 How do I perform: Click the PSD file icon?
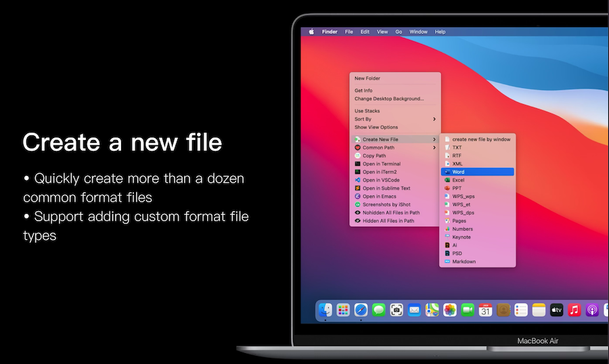coord(447,253)
